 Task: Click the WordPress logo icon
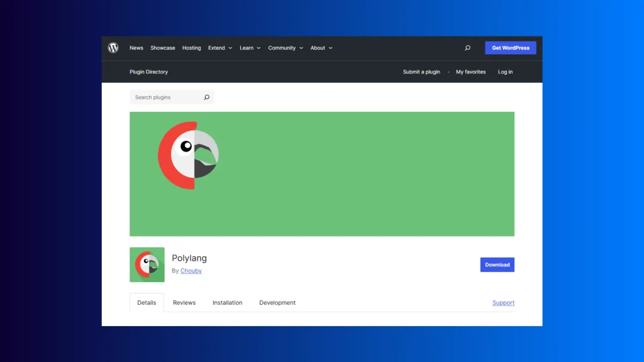[x=113, y=48]
